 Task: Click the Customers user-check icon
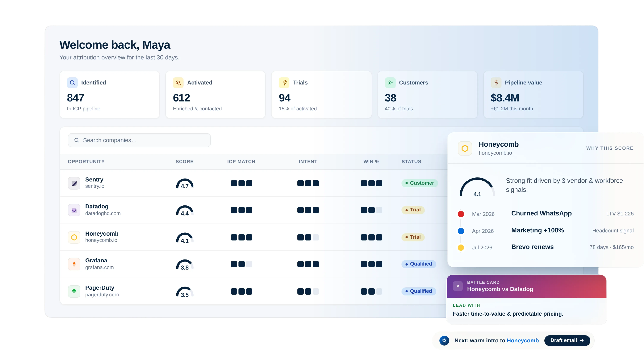[x=390, y=83]
